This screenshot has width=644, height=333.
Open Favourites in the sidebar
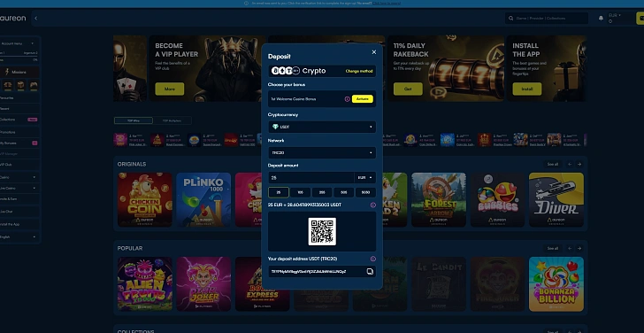[x=19, y=97]
